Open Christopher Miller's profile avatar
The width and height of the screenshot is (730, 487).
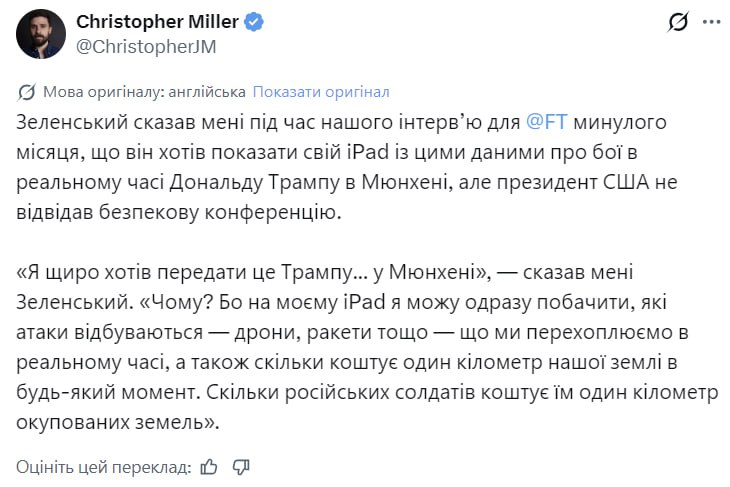41,34
